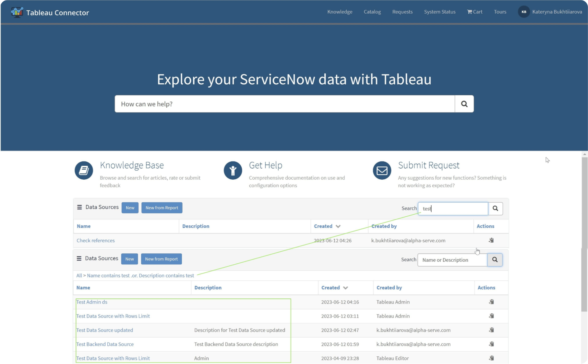Sort upper table by Name column
The image size is (588, 364).
click(84, 226)
